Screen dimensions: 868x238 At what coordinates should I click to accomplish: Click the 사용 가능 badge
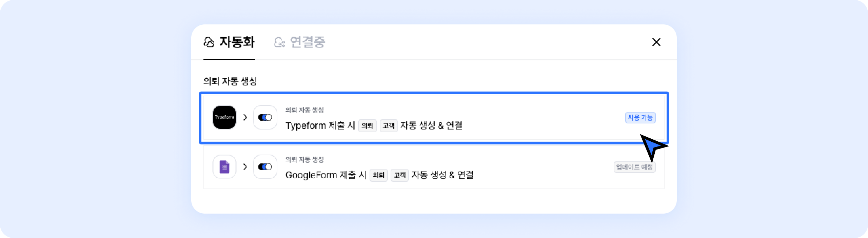(x=640, y=118)
